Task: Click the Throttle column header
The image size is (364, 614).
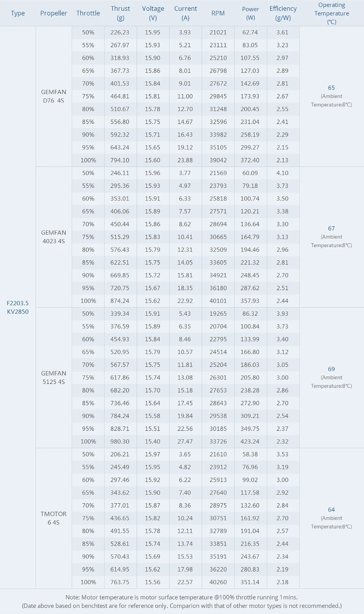Action: (x=88, y=13)
